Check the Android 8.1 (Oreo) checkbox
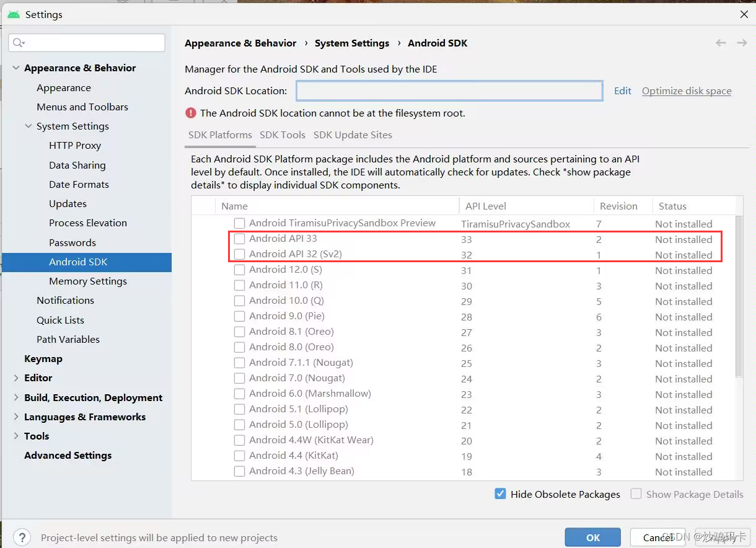The height and width of the screenshot is (548, 756). point(239,332)
